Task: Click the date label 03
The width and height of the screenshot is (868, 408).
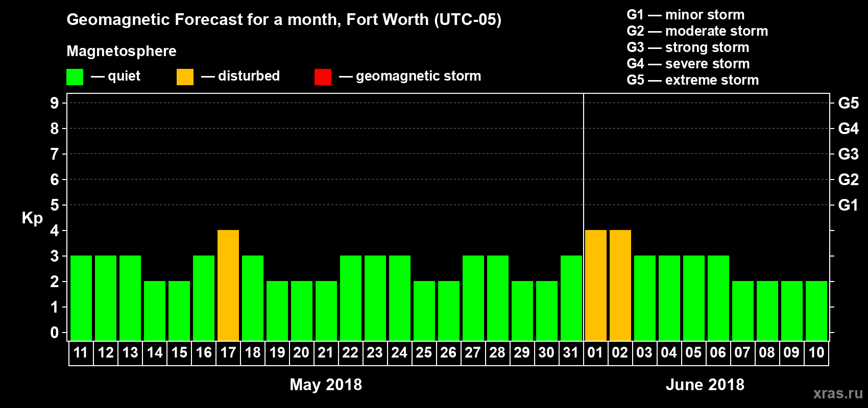Action: [x=644, y=352]
